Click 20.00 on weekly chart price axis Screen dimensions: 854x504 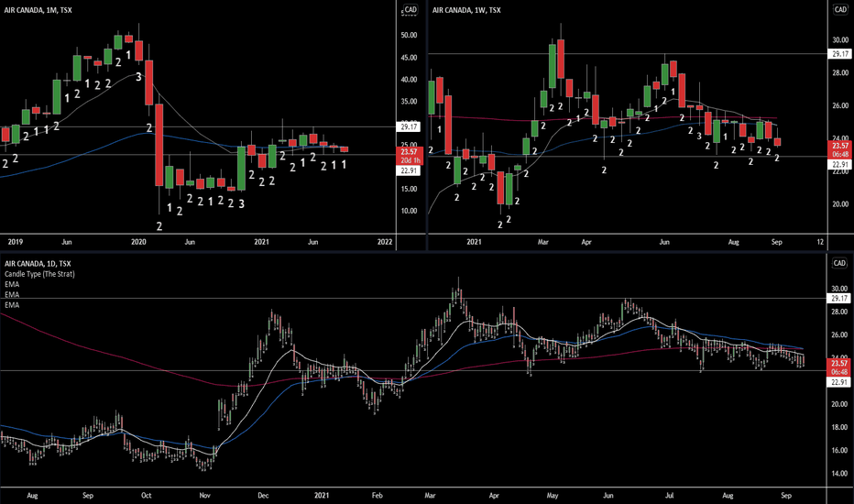coord(840,204)
